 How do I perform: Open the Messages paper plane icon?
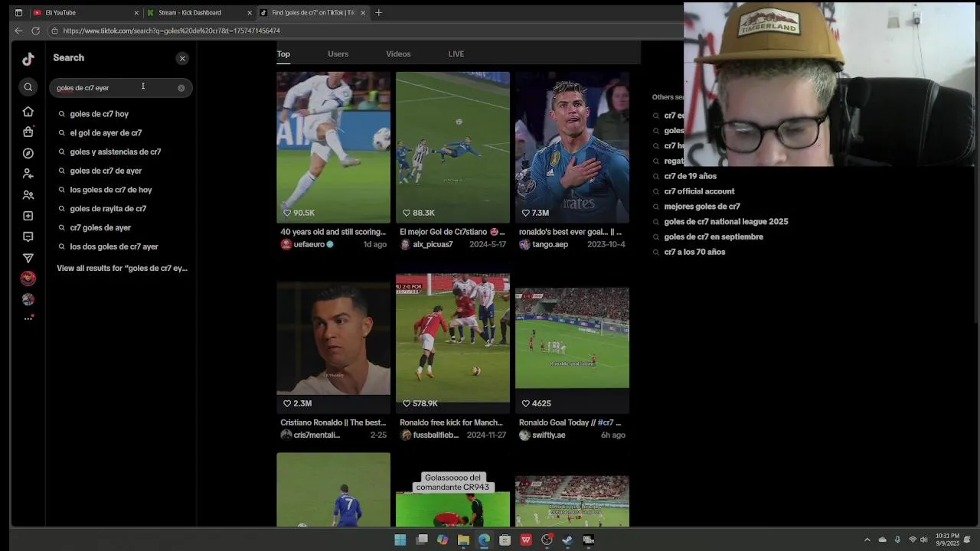[x=28, y=258]
